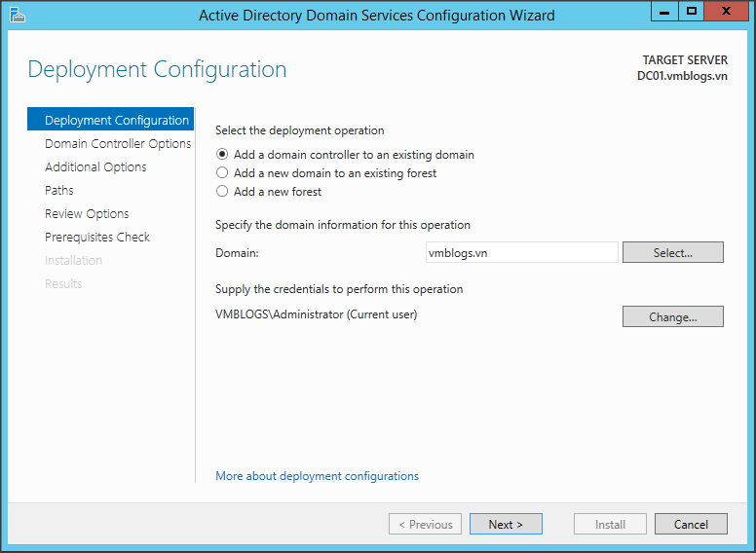The height and width of the screenshot is (553, 756).
Task: Go to Domain Controller Options step
Action: click(x=118, y=144)
